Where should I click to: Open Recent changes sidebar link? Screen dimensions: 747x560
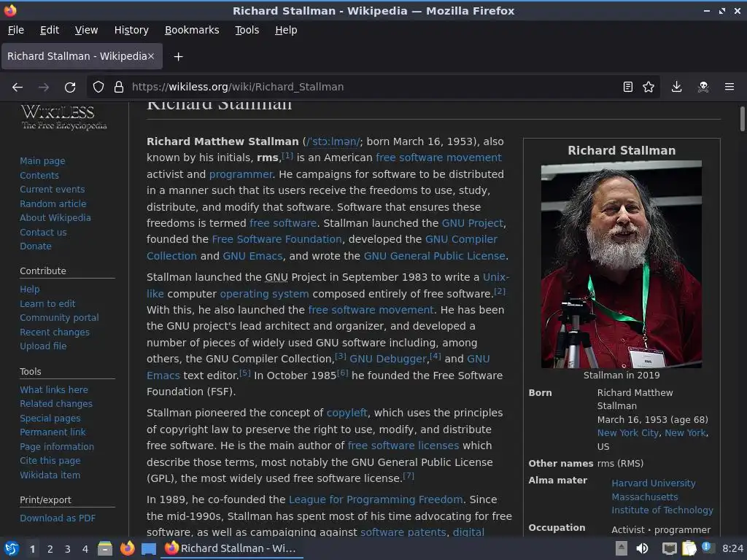[x=54, y=332]
